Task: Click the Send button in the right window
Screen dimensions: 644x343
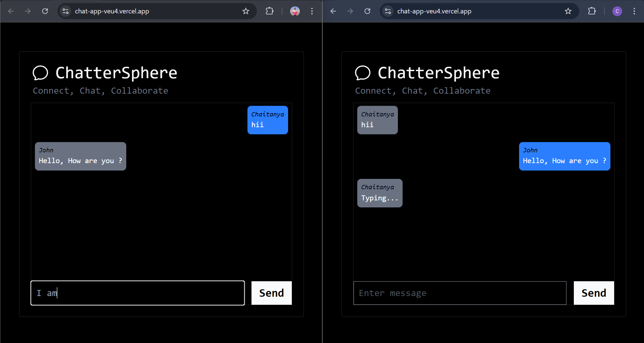Action: coord(594,293)
